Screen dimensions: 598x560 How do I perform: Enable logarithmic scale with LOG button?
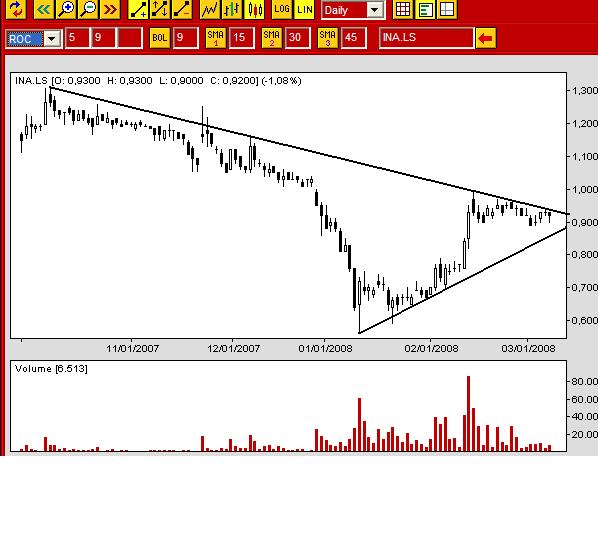tap(281, 9)
